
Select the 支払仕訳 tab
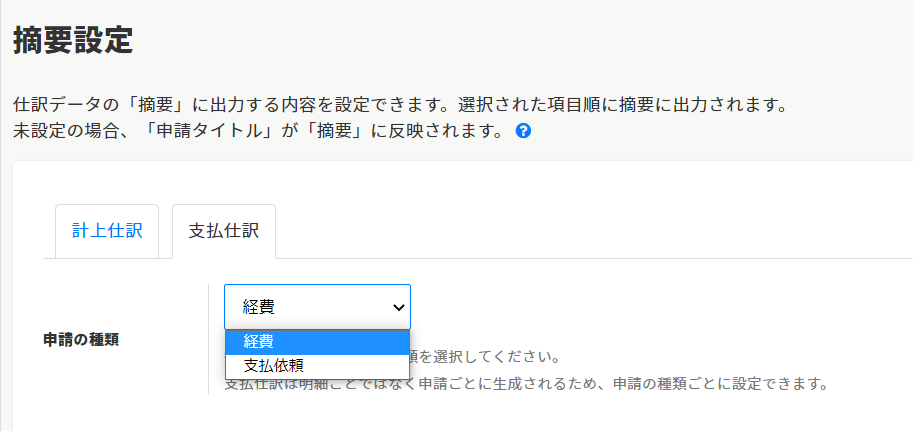224,230
